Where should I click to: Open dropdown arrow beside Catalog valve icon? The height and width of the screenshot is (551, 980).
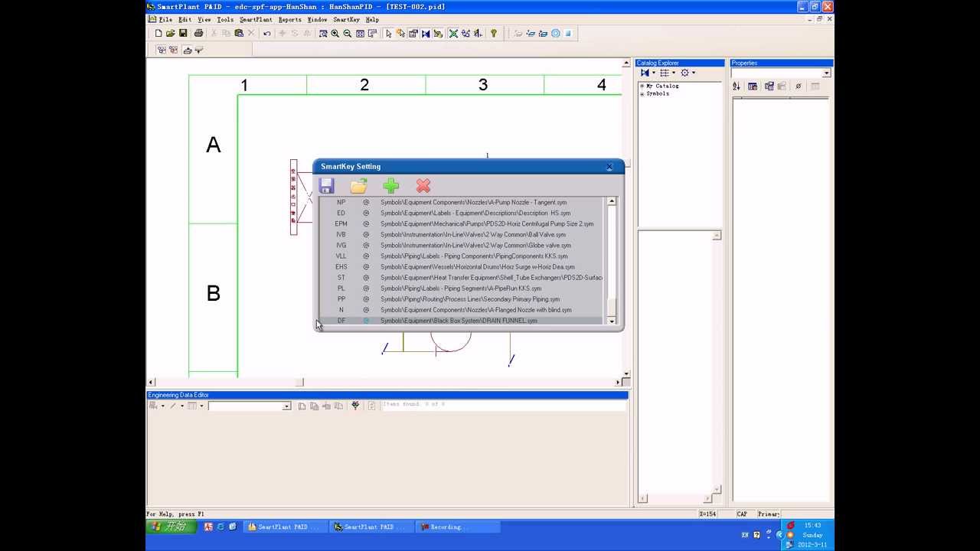coord(653,73)
